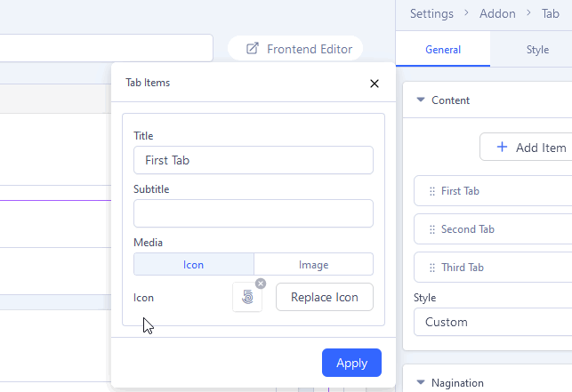Image resolution: width=572 pixels, height=392 pixels.
Task: Click the Title field containing First Tab
Action: (x=254, y=160)
